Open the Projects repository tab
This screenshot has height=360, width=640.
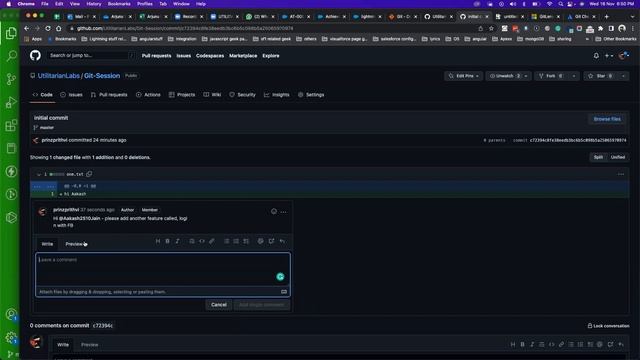tap(182, 95)
